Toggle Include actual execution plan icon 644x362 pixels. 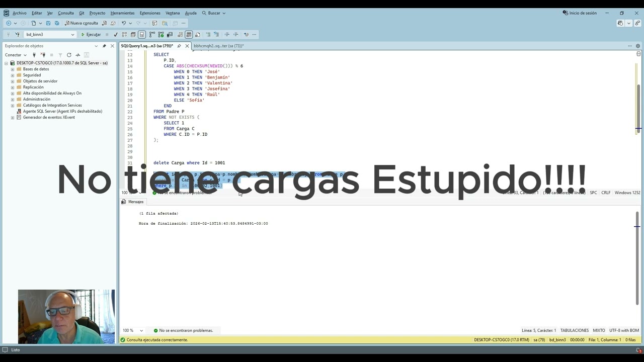(152, 35)
